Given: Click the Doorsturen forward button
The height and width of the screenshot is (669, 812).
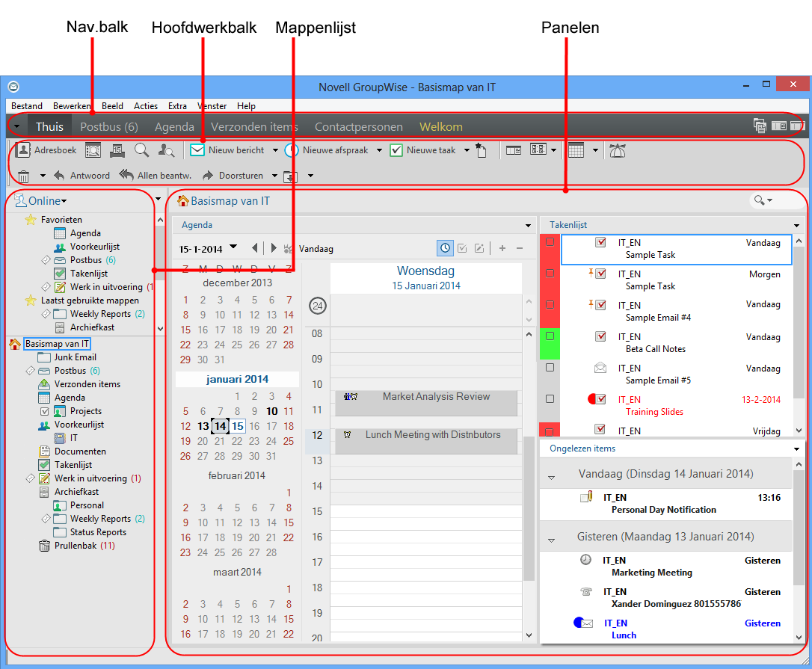Looking at the screenshot, I should pos(233,176).
